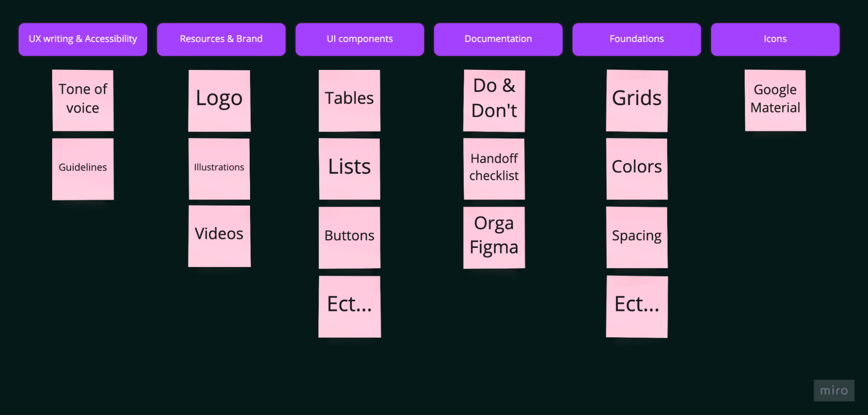Select the Logo sticky note
The height and width of the screenshot is (415, 868).
(219, 100)
